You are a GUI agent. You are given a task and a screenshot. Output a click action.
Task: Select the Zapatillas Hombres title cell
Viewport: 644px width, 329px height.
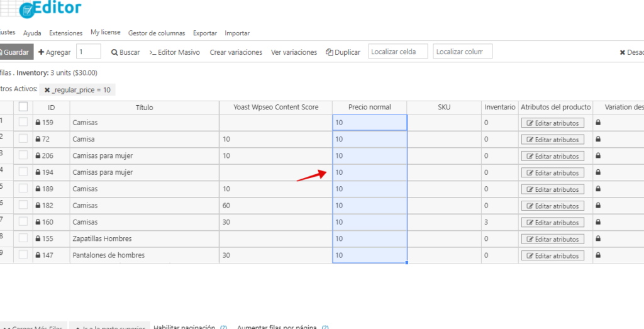[x=145, y=238]
